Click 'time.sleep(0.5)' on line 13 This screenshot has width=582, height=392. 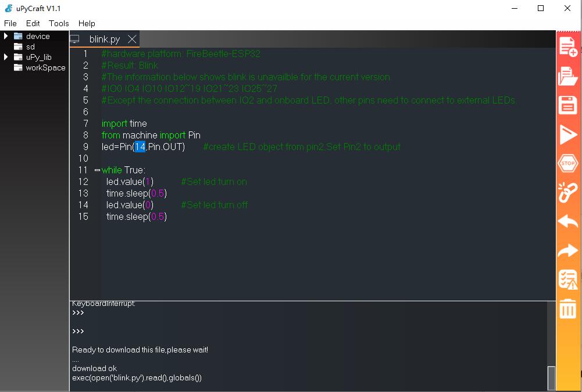[x=137, y=194]
